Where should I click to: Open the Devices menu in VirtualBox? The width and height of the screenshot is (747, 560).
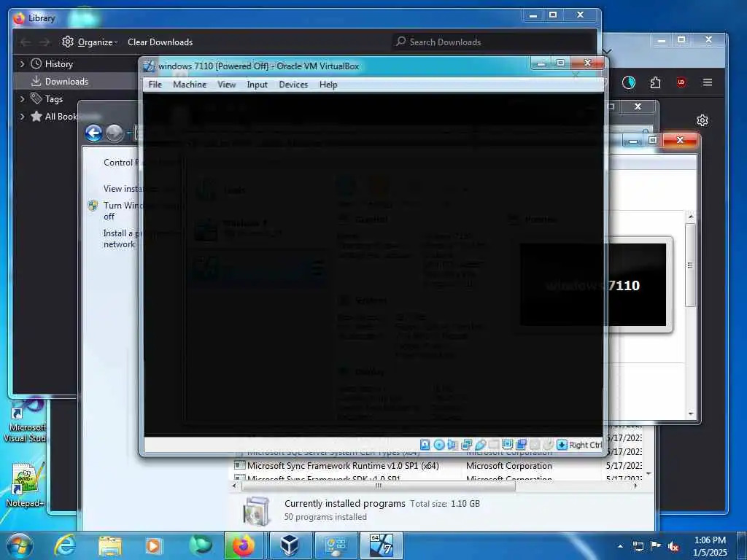coord(293,85)
